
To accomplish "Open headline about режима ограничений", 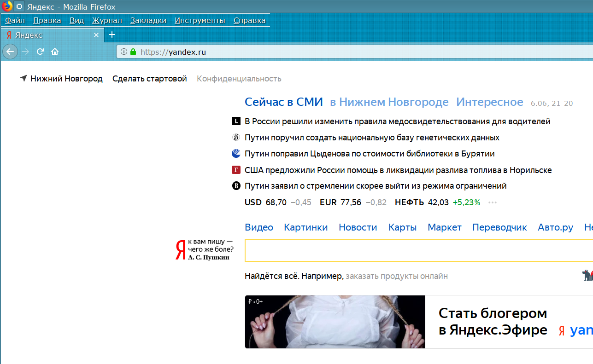I will pyautogui.click(x=376, y=186).
